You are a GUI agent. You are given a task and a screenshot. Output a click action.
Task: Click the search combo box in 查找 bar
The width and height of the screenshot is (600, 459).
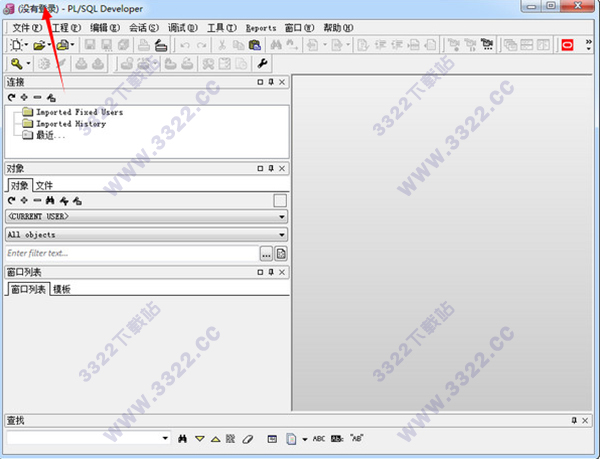pyautogui.click(x=88, y=438)
